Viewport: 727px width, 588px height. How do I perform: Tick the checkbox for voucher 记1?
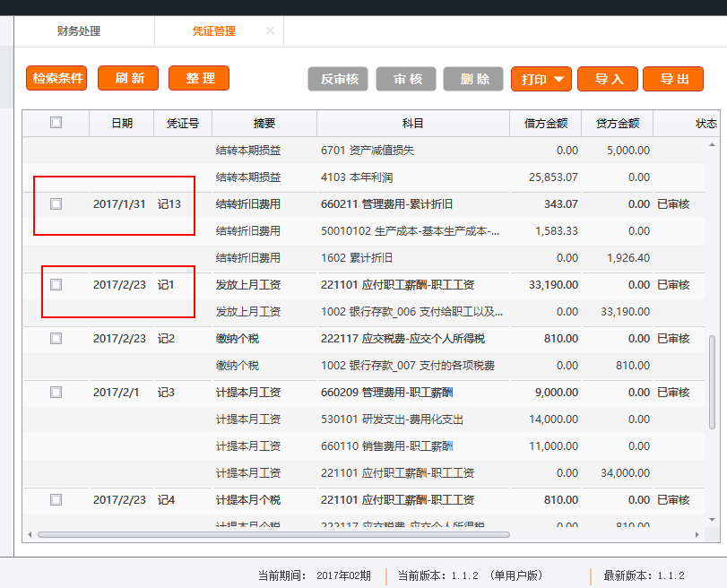click(x=56, y=285)
